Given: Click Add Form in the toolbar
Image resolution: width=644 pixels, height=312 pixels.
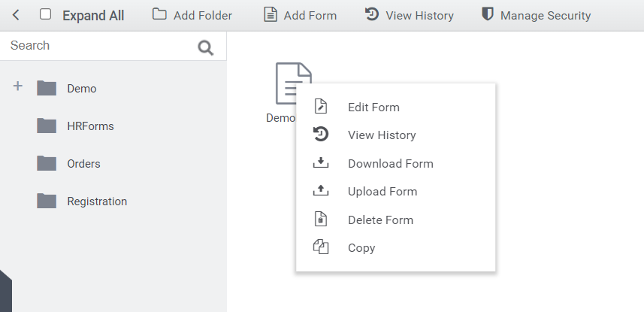Looking at the screenshot, I should 300,15.
